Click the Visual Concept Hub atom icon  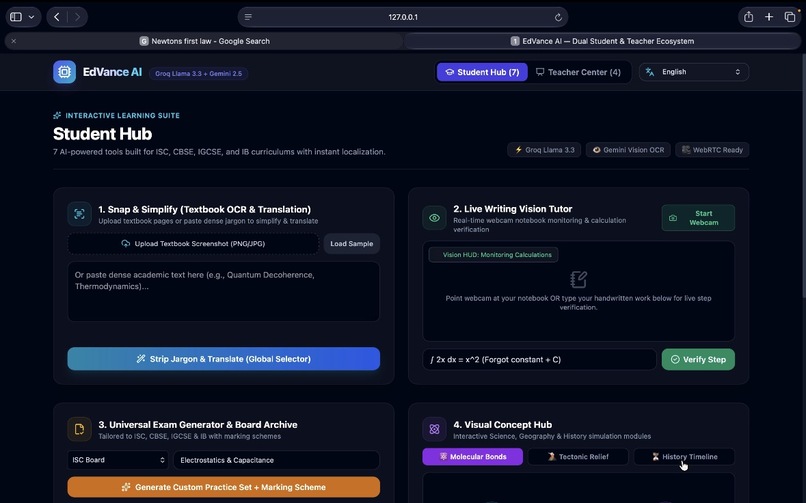click(434, 429)
